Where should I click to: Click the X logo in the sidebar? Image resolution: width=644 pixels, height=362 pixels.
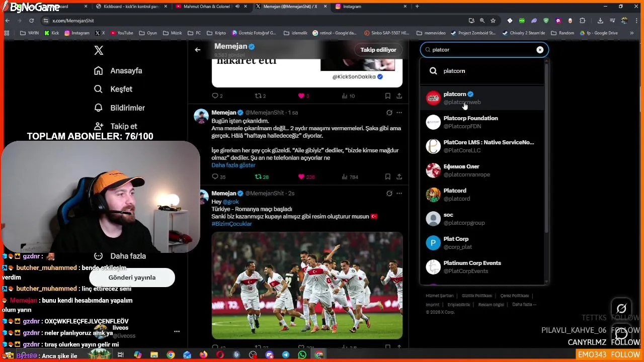[x=99, y=50]
